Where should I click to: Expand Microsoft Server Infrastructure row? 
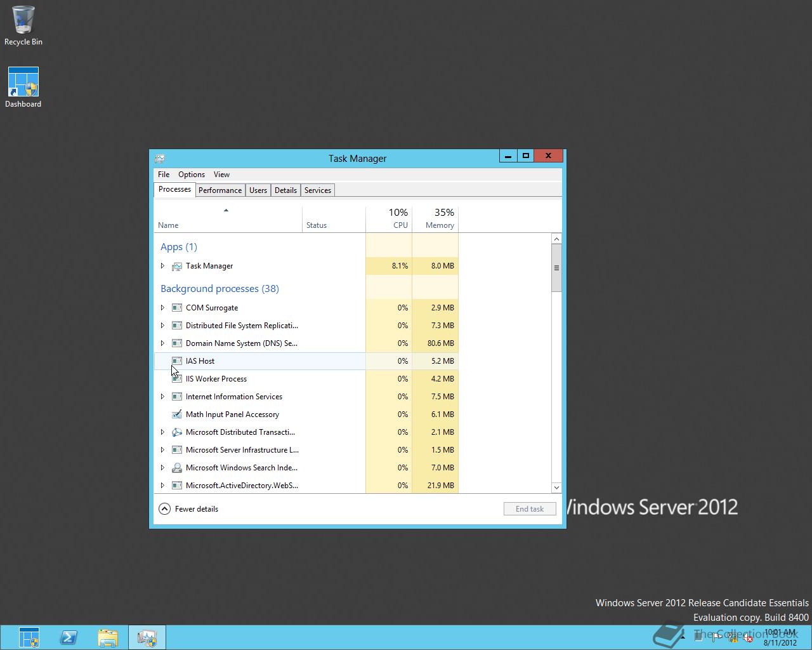click(x=162, y=450)
